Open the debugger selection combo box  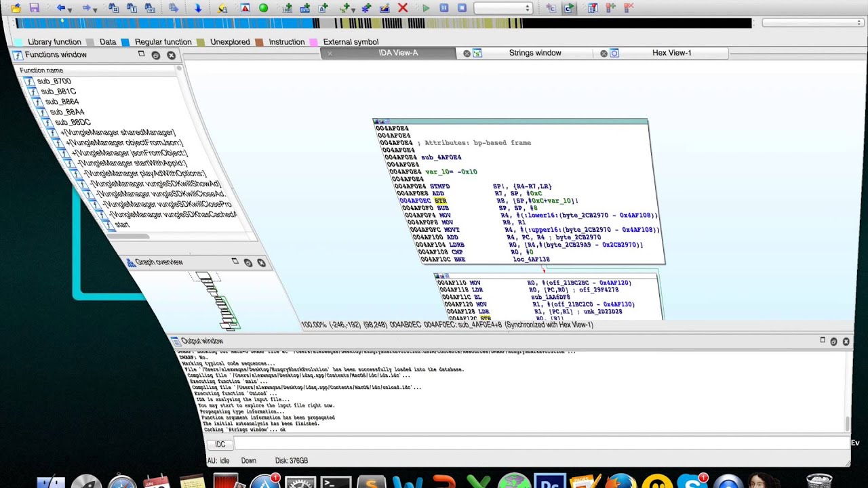pyautogui.click(x=502, y=8)
